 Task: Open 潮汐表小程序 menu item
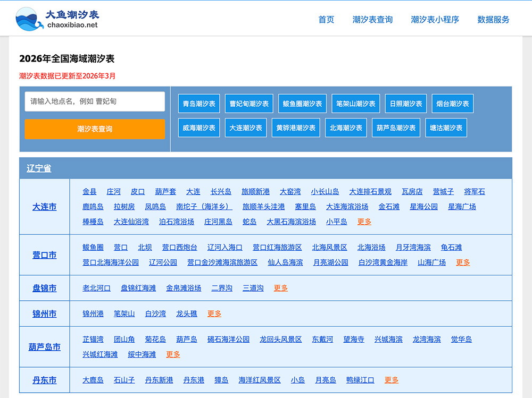(435, 20)
